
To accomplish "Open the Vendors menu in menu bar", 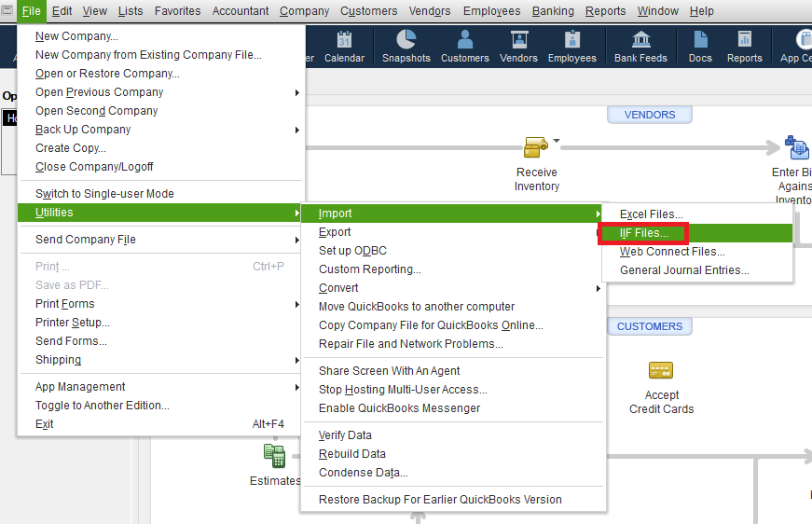I will point(429,11).
